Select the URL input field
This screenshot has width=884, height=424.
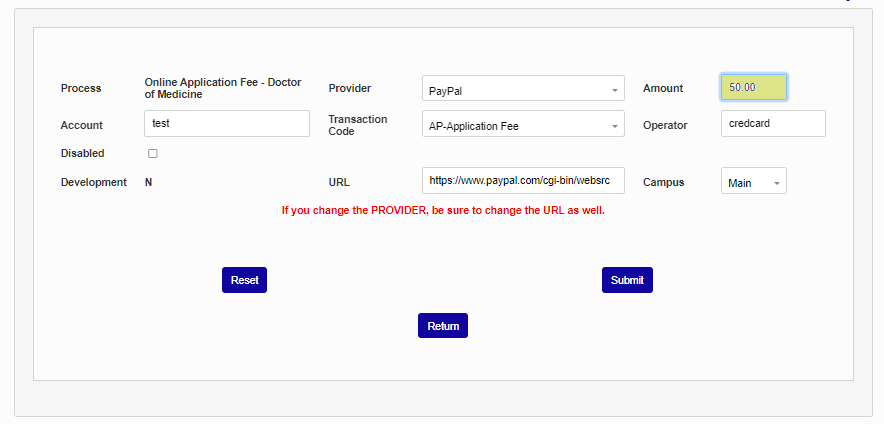523,181
